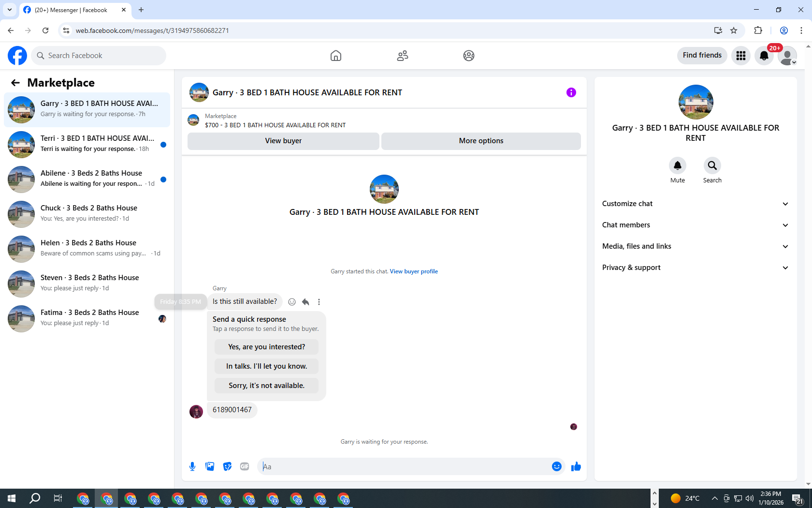This screenshot has width=812, height=508.
Task: Send 'Sorry, it's not available.' response
Action: [266, 386]
